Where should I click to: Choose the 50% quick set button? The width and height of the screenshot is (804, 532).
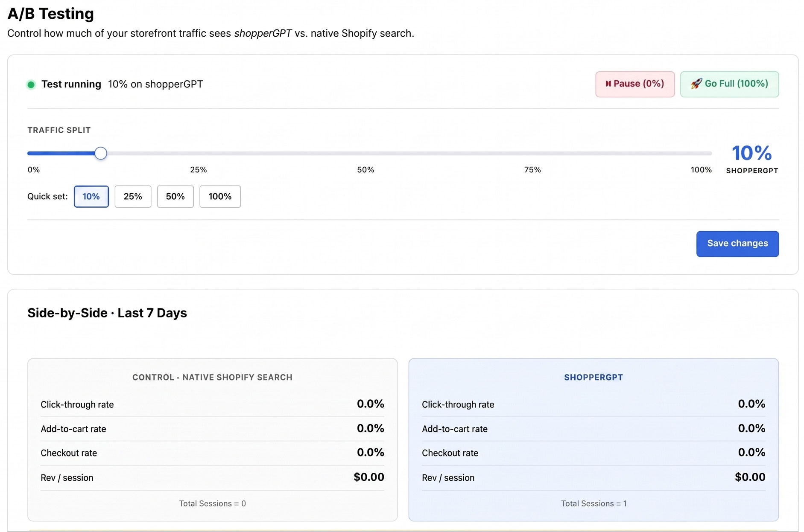(175, 196)
